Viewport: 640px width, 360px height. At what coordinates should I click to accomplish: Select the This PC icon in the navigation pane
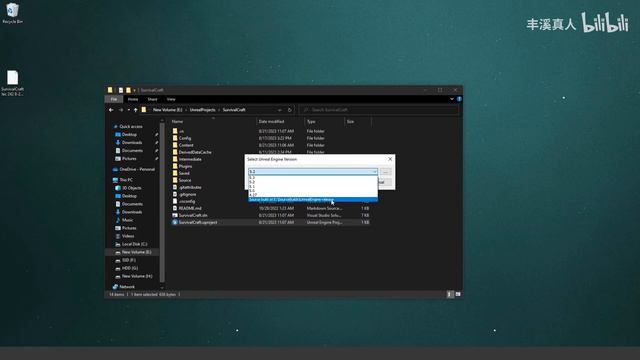tap(116, 180)
